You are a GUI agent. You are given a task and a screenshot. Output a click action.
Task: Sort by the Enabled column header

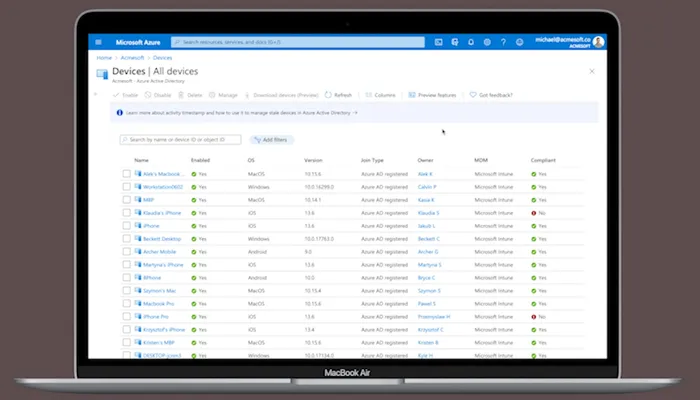tap(200, 160)
